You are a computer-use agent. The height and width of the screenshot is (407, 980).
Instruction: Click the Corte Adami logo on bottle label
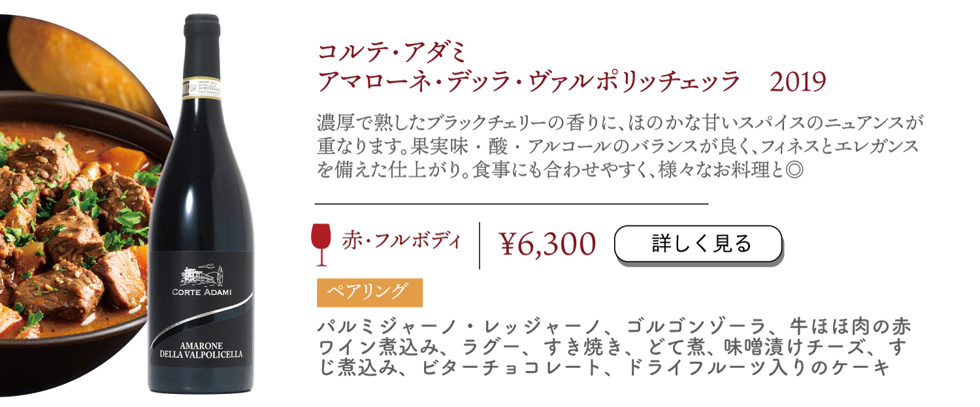click(x=202, y=291)
